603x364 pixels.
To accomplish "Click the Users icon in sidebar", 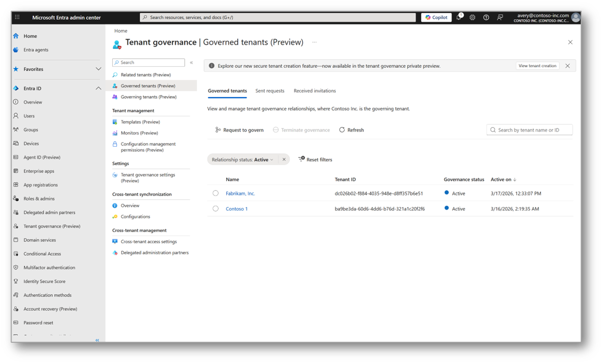I will pyautogui.click(x=16, y=116).
